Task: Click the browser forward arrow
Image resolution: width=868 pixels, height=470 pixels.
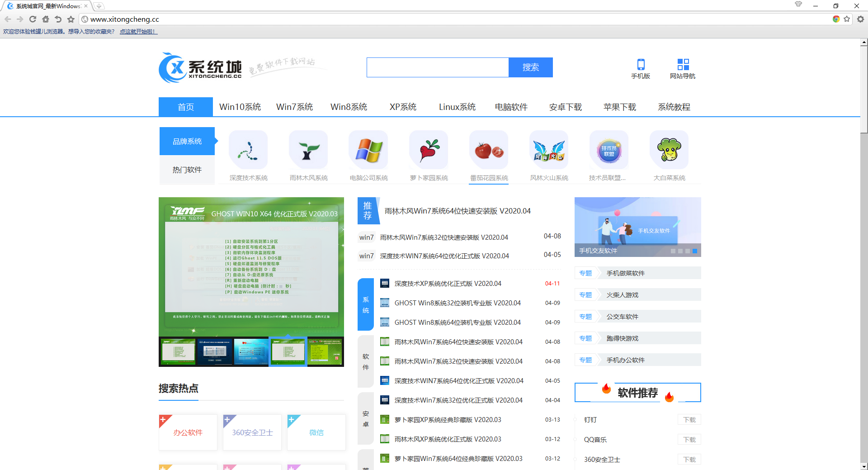Action: pyautogui.click(x=20, y=19)
